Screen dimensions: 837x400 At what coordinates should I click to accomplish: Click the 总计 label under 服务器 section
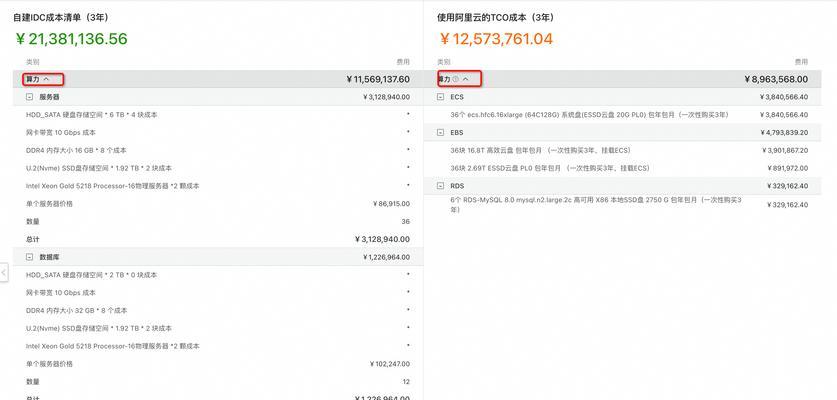tap(33, 239)
